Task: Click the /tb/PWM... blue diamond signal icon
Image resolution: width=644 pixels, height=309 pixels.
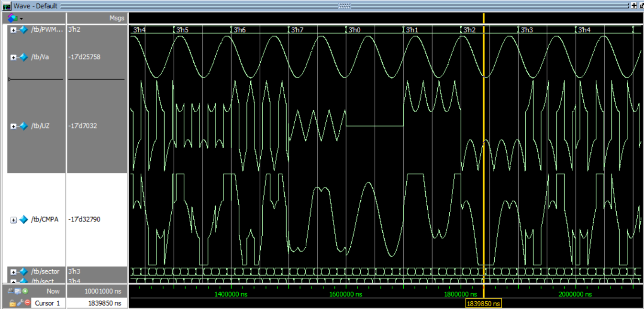Action: pos(23,30)
